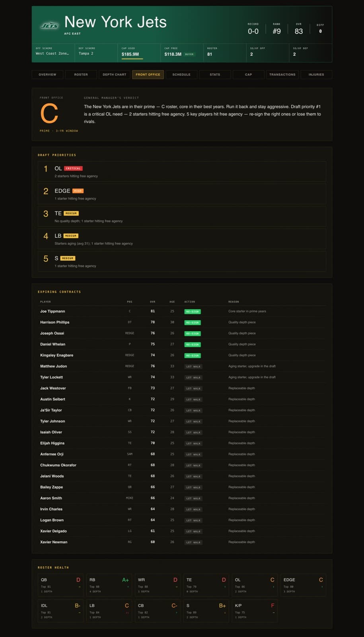Click the AGE column header in Expiring Contracts
Viewport: 364px width, 637px height.
(172, 302)
